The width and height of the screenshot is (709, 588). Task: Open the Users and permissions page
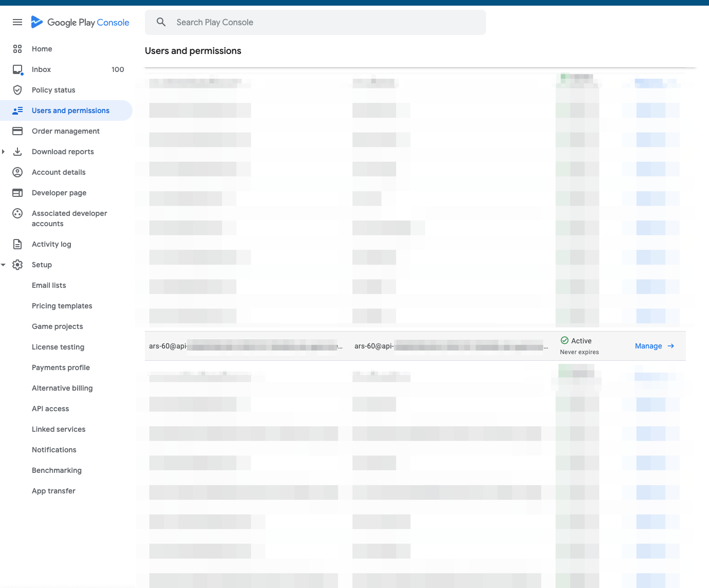coord(70,111)
